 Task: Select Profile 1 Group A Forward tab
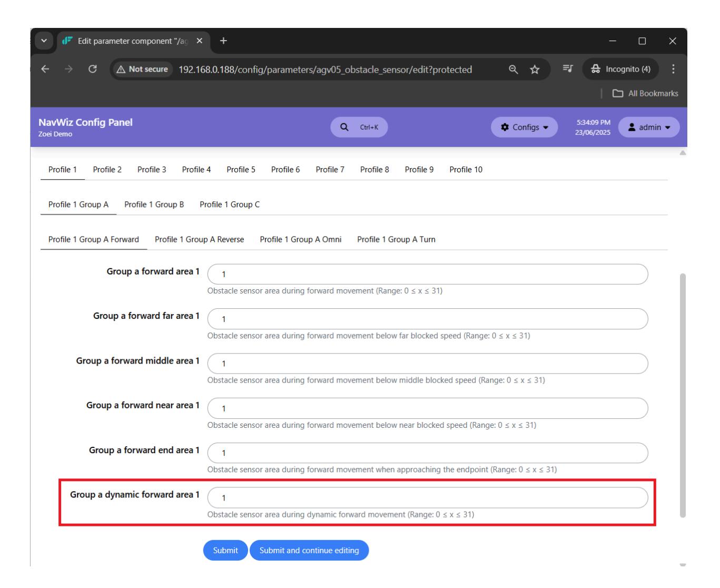coord(94,239)
